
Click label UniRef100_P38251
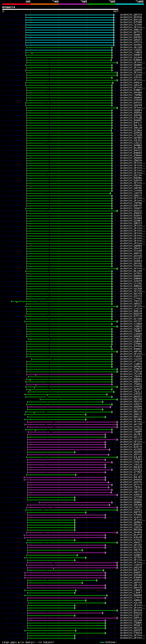pyautogui.click(x=131, y=357)
